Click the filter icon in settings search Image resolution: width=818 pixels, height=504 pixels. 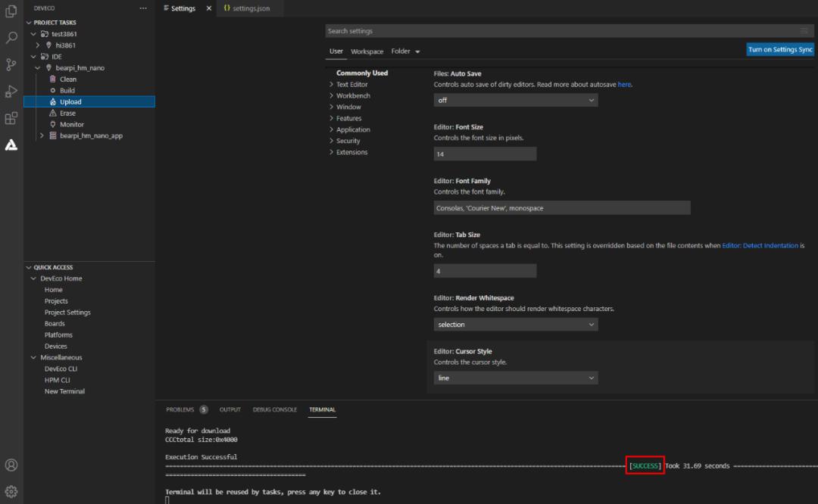pyautogui.click(x=804, y=31)
